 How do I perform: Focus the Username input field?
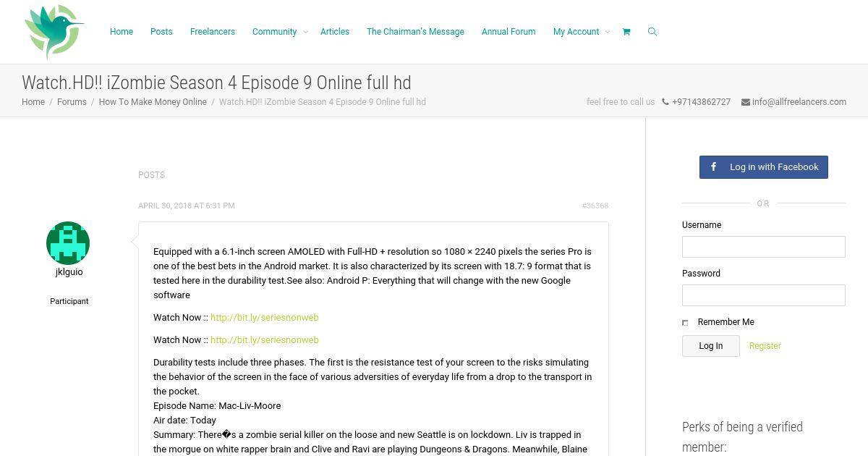764,247
